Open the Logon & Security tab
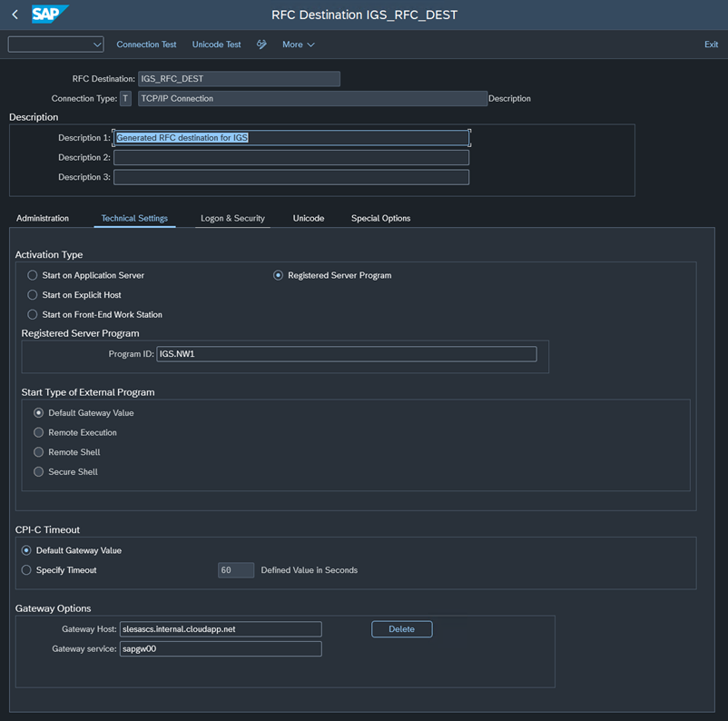 pyautogui.click(x=232, y=218)
